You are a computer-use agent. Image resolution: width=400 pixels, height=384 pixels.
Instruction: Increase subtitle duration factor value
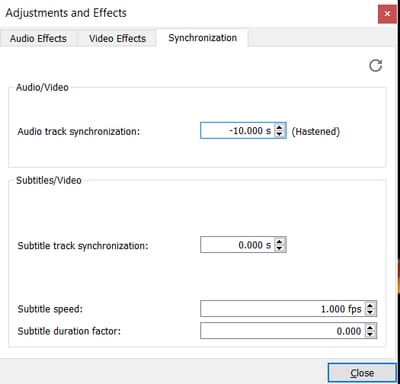click(370, 327)
